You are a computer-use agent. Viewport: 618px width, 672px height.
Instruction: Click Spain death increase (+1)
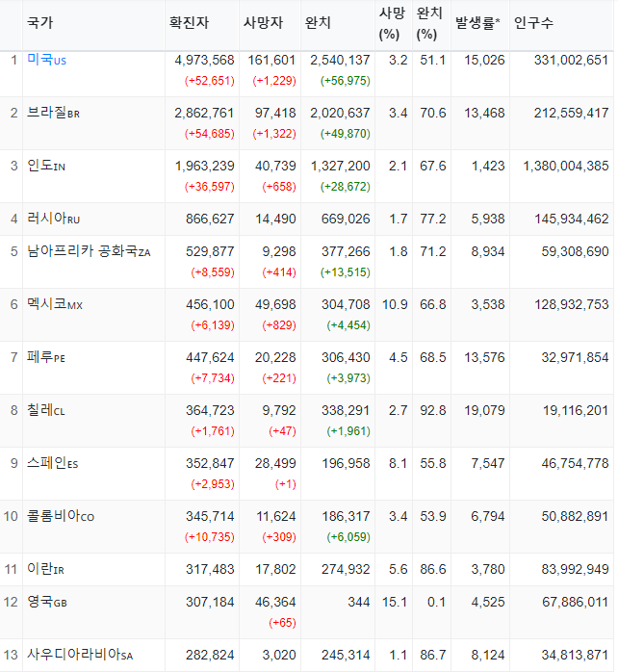[x=286, y=484]
